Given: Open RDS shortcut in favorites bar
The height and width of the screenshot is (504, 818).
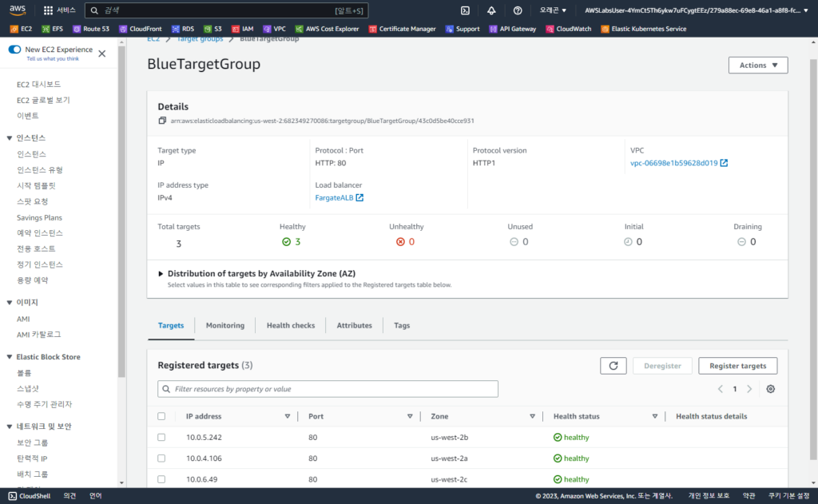Looking at the screenshot, I should tap(183, 29).
